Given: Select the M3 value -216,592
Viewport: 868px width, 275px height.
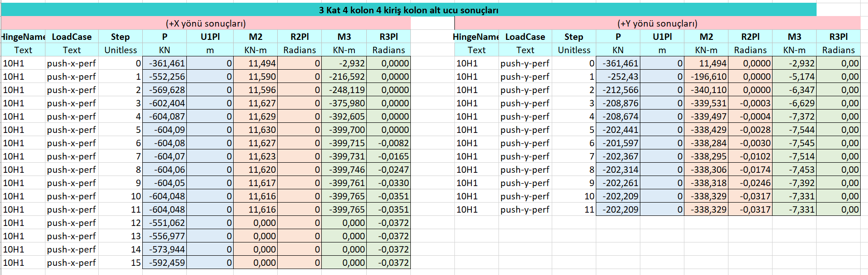Looking at the screenshot, I should 344,77.
